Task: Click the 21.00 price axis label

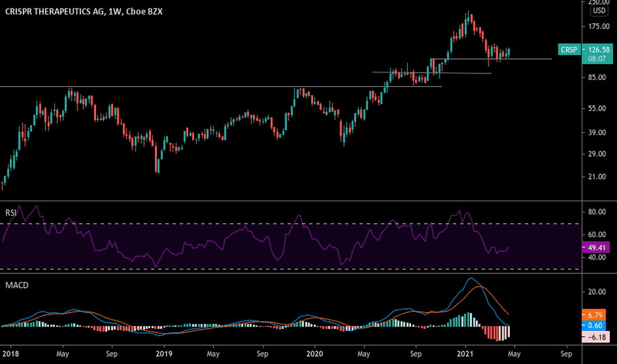Action: click(x=596, y=177)
